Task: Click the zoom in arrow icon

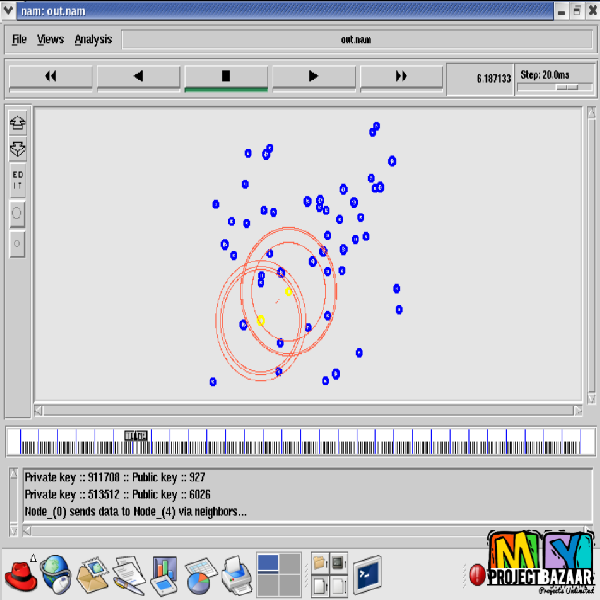Action: 18,123
